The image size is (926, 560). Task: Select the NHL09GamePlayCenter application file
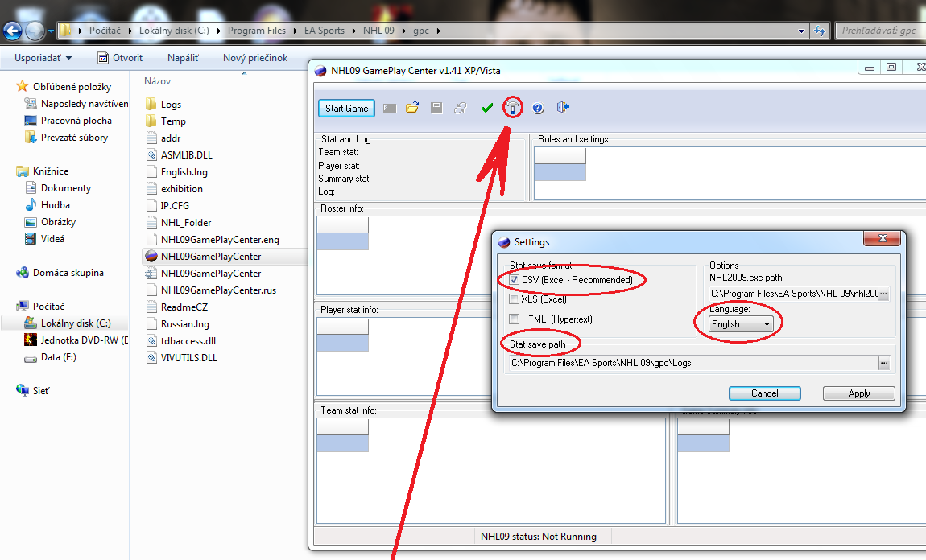point(210,257)
